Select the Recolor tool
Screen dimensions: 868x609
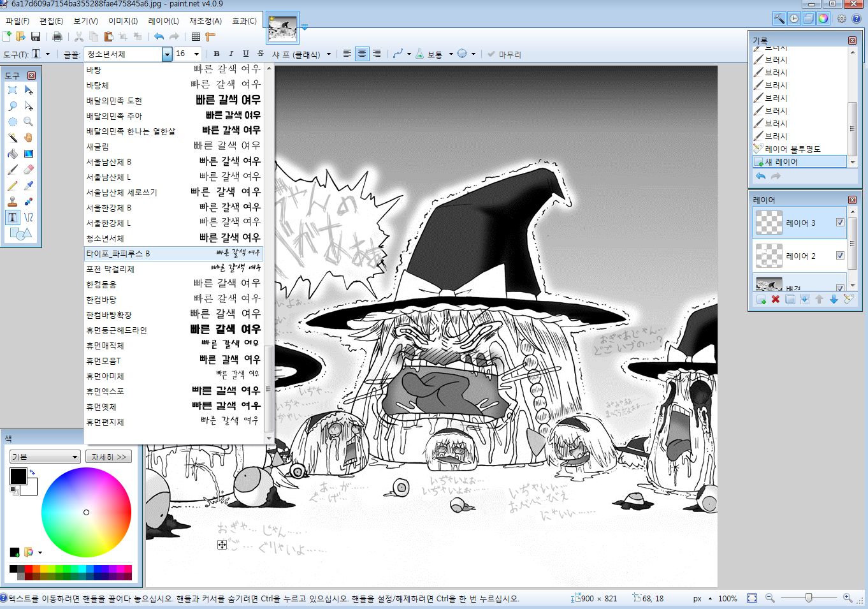pyautogui.click(x=29, y=202)
